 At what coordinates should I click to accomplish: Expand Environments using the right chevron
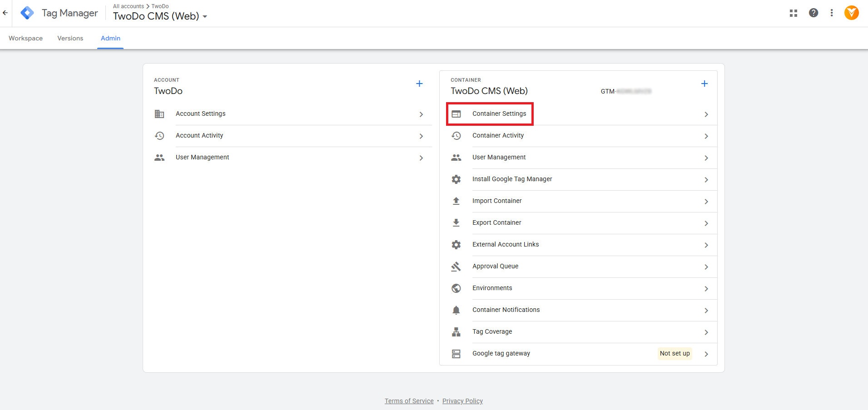click(x=706, y=289)
